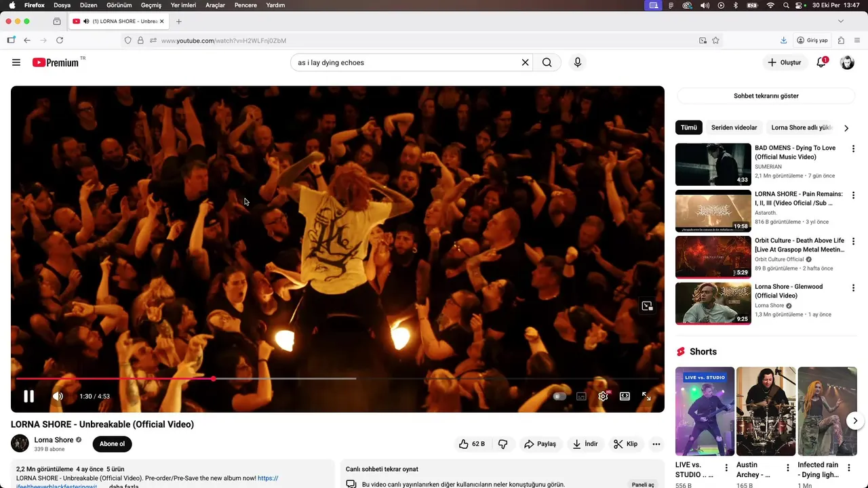Open BAD OMENS Dying To Love thumbnail
Viewport: 868px width, 488px height.
click(x=713, y=164)
